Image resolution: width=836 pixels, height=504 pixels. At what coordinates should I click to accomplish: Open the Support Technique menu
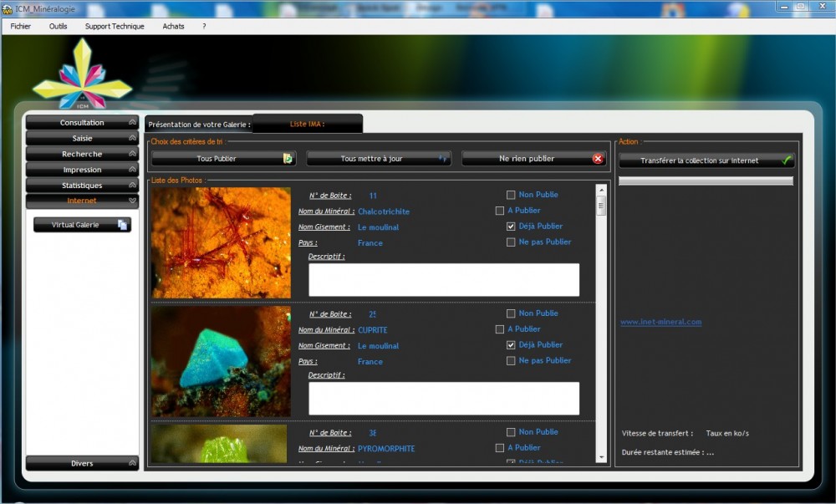[115, 26]
